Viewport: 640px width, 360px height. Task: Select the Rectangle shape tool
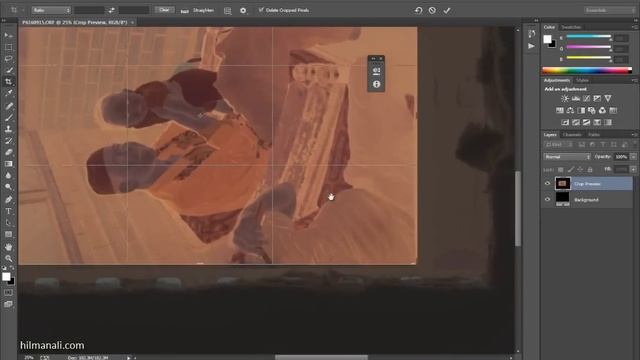pyautogui.click(x=8, y=234)
